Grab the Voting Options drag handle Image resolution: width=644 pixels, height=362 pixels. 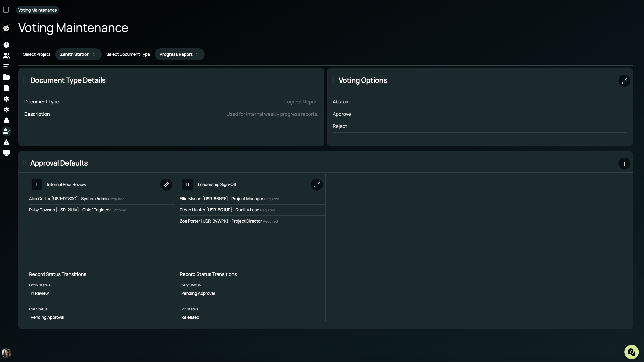(333, 80)
